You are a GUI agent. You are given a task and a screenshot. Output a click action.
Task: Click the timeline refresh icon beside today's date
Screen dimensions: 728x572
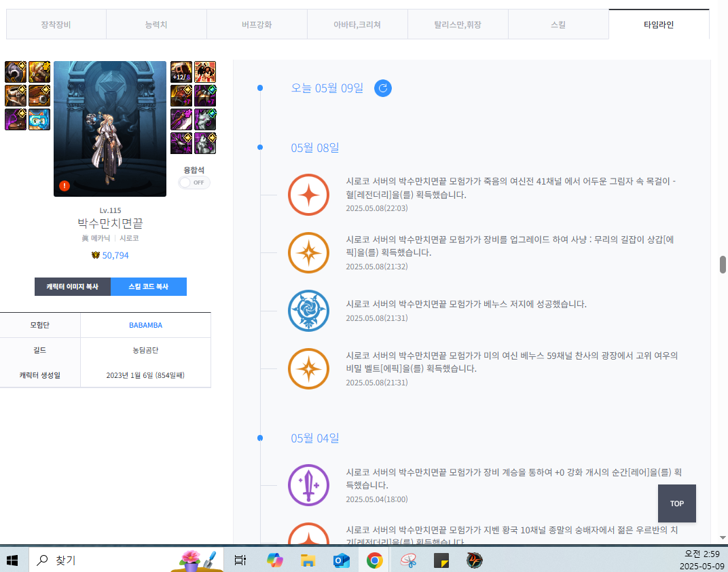click(x=383, y=88)
